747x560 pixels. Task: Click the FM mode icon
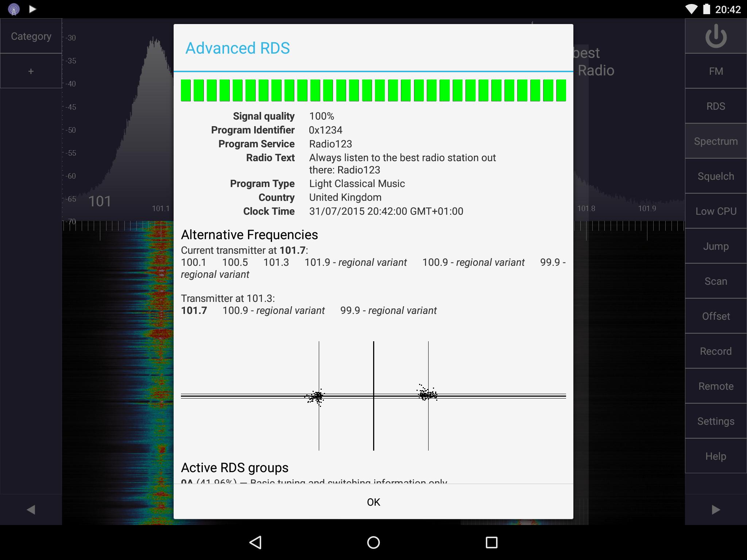[x=716, y=71]
